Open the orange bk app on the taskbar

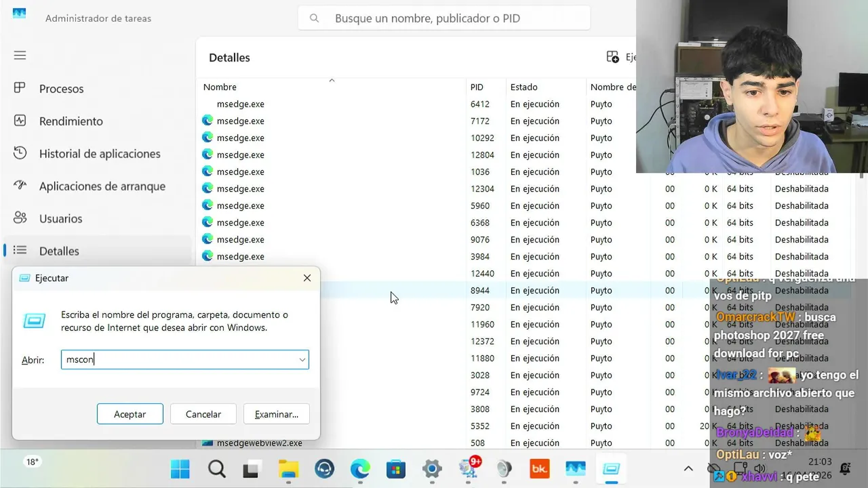tap(540, 468)
